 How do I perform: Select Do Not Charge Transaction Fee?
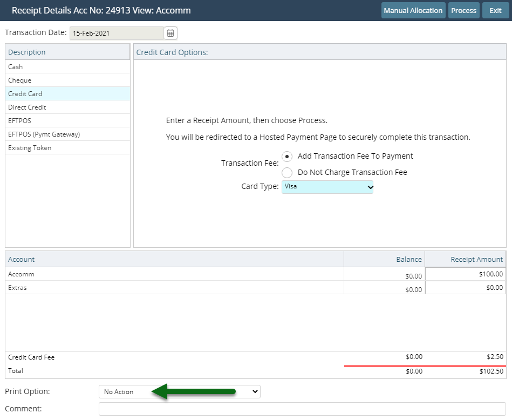tap(286, 172)
